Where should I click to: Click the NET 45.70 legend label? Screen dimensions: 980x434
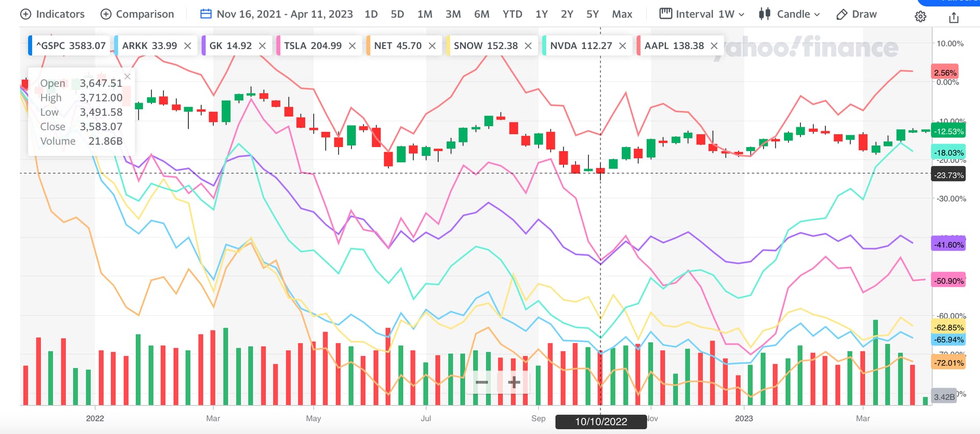[398, 46]
